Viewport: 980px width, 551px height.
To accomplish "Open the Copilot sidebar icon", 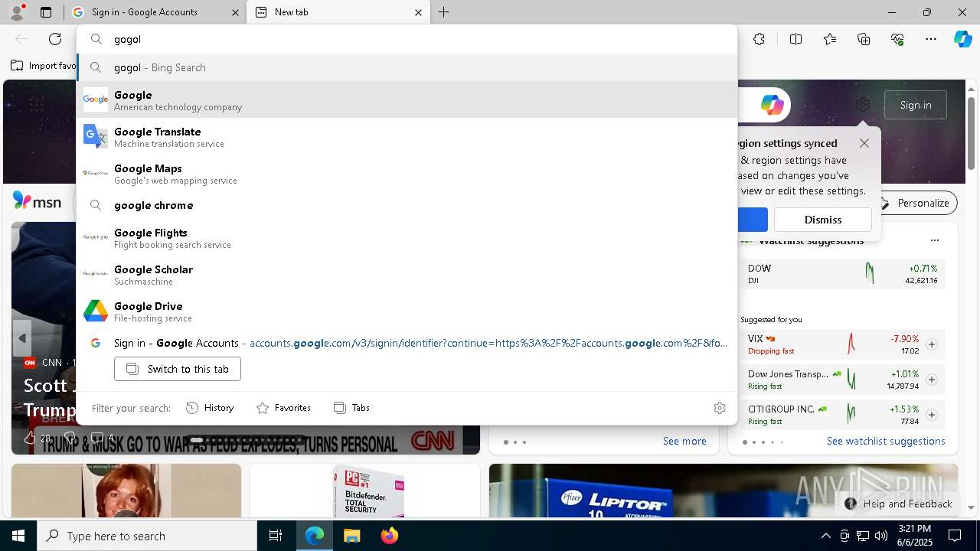I will pyautogui.click(x=962, y=39).
